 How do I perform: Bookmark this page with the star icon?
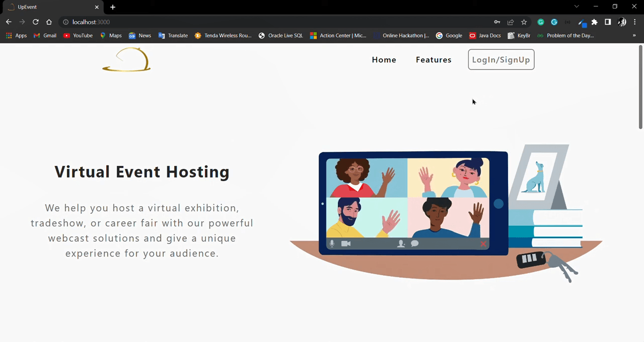point(524,22)
